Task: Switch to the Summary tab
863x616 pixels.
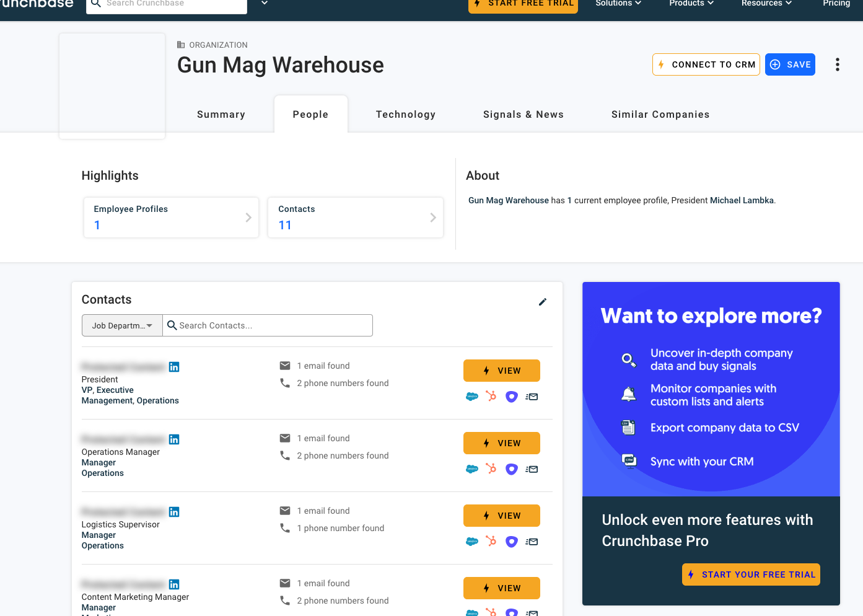Action: 221,114
